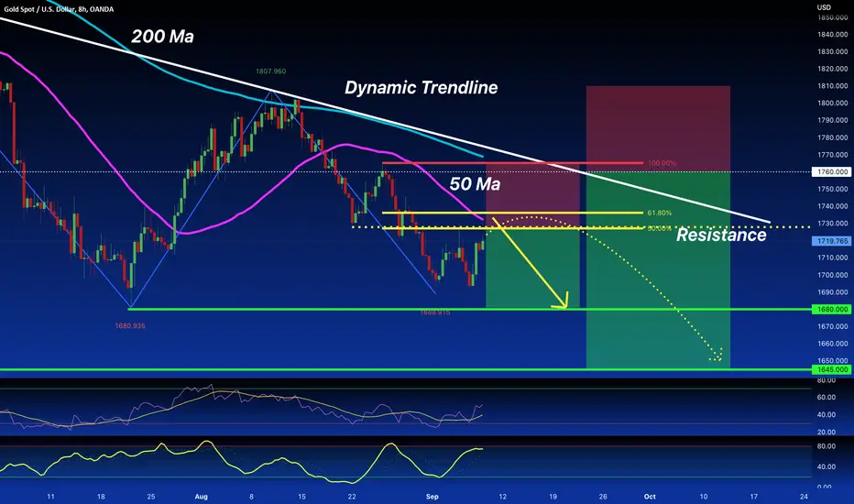Viewport: 854px width, 504px height.
Task: Click the 1770.000 price axis value
Action: point(833,155)
